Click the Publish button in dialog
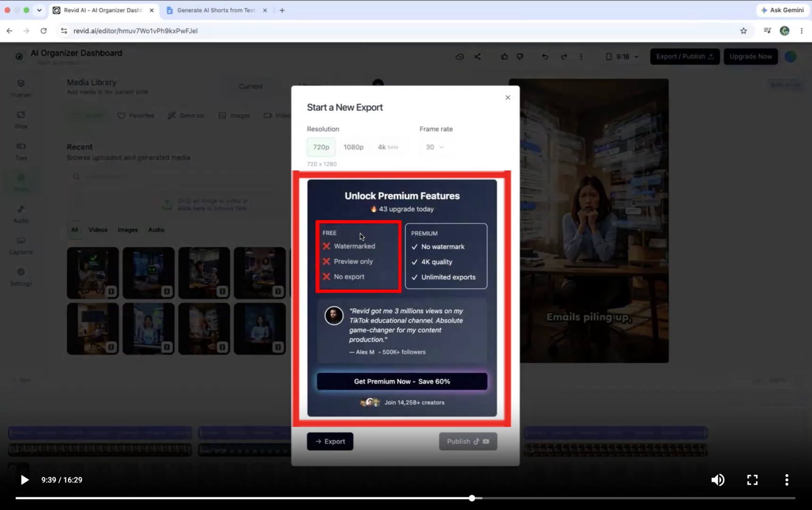The width and height of the screenshot is (812, 510). [x=468, y=441]
